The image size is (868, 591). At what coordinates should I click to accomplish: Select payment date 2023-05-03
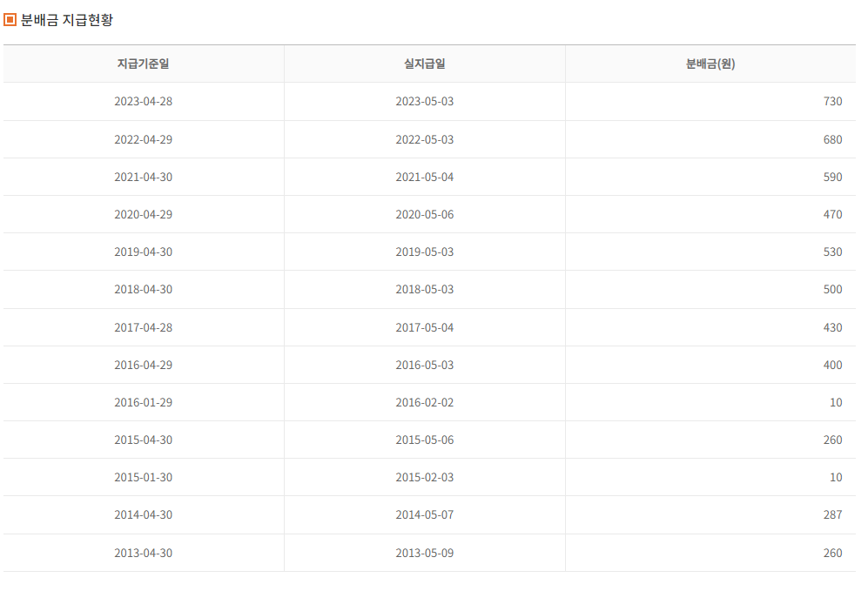click(x=425, y=101)
